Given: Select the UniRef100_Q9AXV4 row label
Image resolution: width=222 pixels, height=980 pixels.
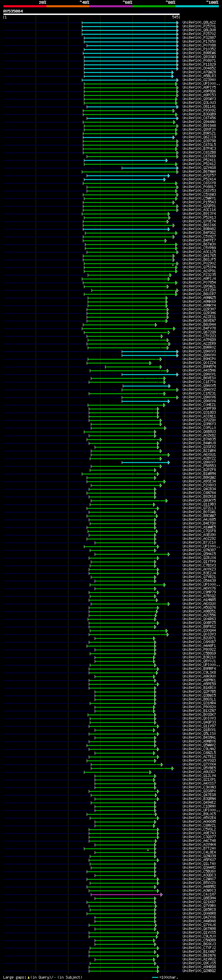Looking at the screenshot, I should pos(199,401).
